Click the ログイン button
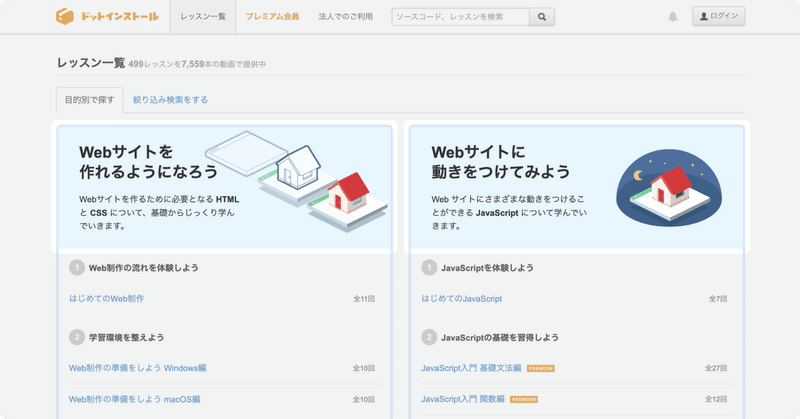The image size is (800, 419). tap(718, 16)
